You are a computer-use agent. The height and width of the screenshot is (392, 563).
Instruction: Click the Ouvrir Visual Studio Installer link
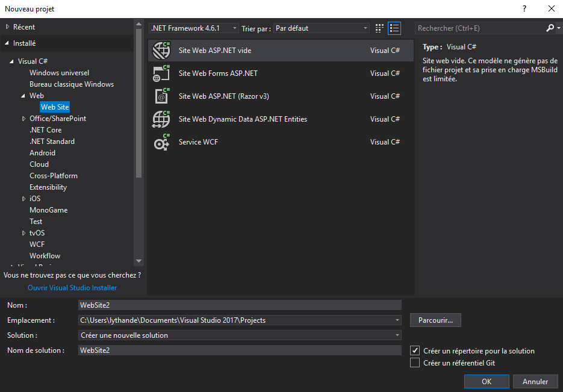coord(72,287)
